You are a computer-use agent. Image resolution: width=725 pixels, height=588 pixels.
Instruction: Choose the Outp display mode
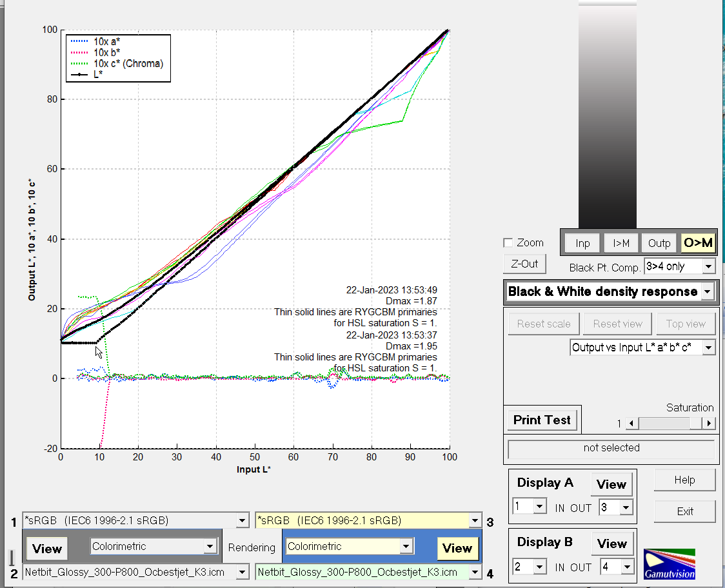(659, 243)
